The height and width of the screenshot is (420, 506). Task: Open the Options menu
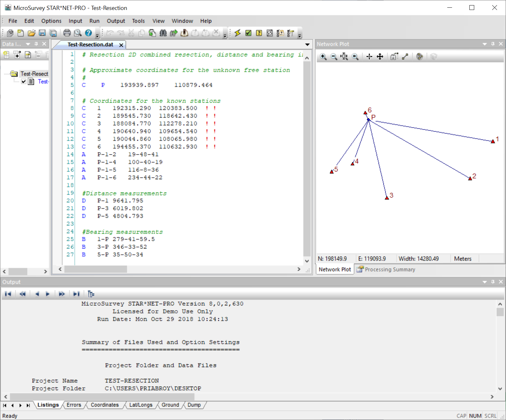[51, 21]
